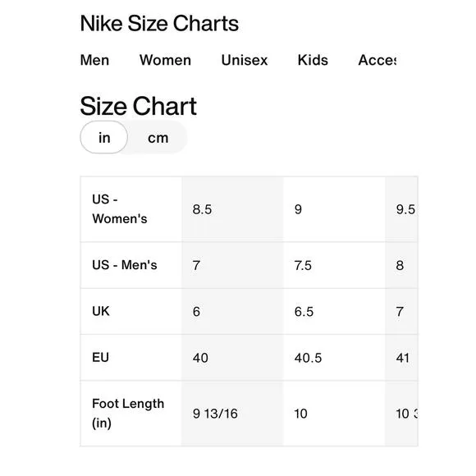
Task: Select the Unisex tab
Action: pyautogui.click(x=245, y=60)
